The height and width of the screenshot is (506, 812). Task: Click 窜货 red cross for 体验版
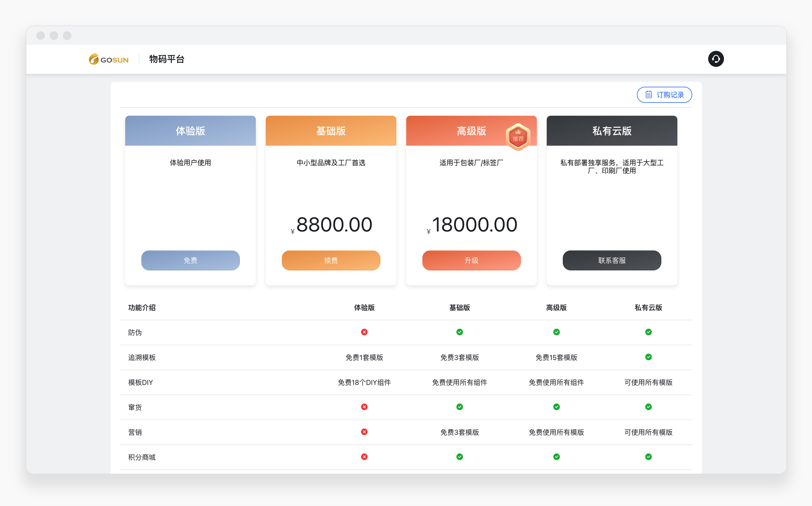(364, 407)
